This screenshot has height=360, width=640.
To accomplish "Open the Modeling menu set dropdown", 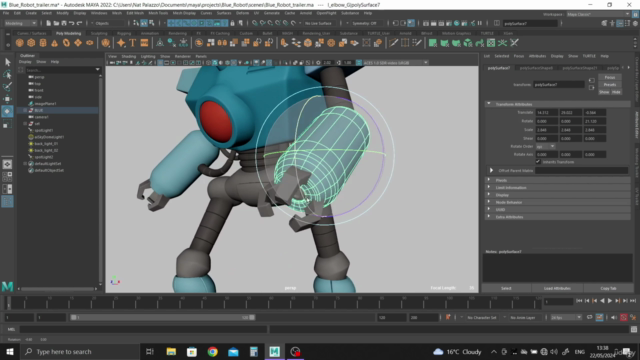I will tap(20, 23).
